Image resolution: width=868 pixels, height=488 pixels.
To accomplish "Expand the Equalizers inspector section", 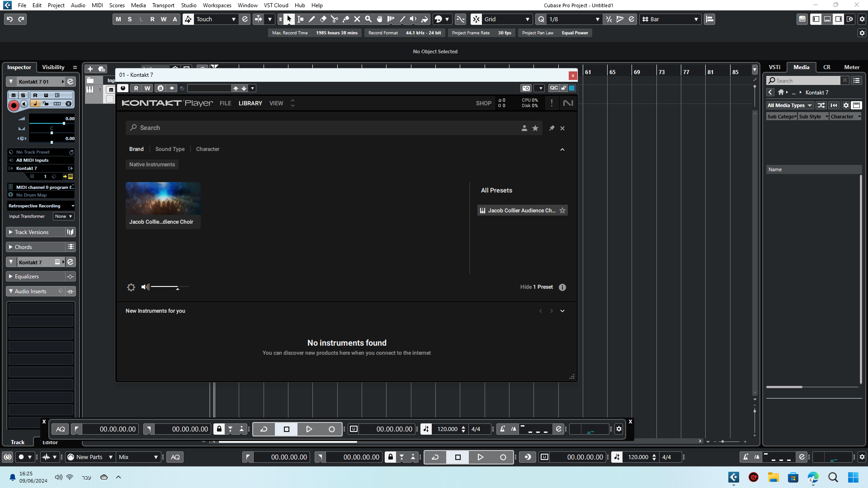I will pyautogui.click(x=11, y=277).
